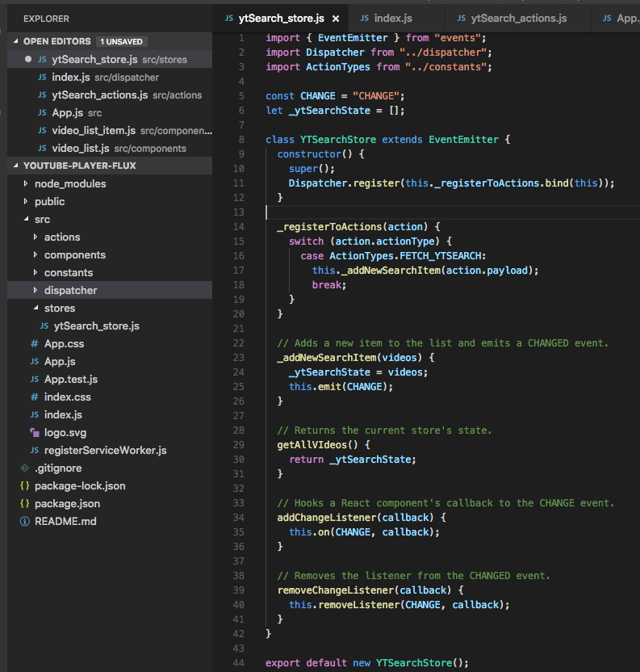Screen dimensions: 640x672
Task: Expand the constants folder arrow
Action: coord(36,272)
